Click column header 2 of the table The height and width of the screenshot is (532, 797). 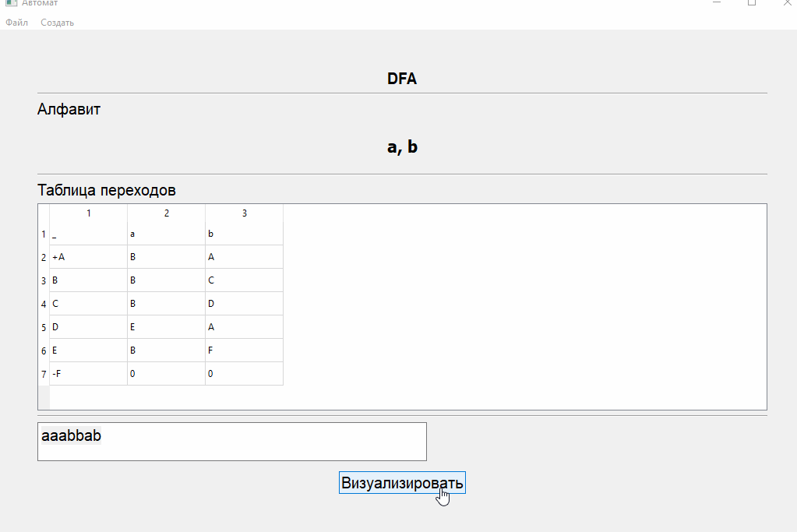coord(165,212)
